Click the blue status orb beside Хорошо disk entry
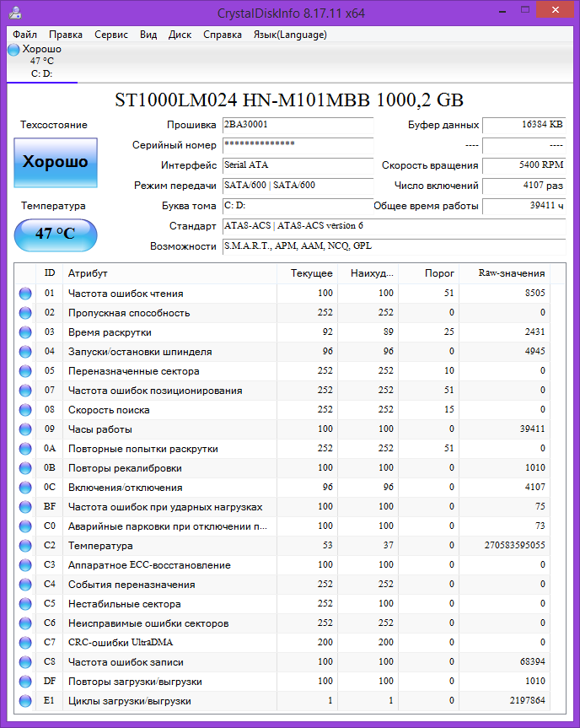The height and width of the screenshot is (728, 580). point(14,49)
